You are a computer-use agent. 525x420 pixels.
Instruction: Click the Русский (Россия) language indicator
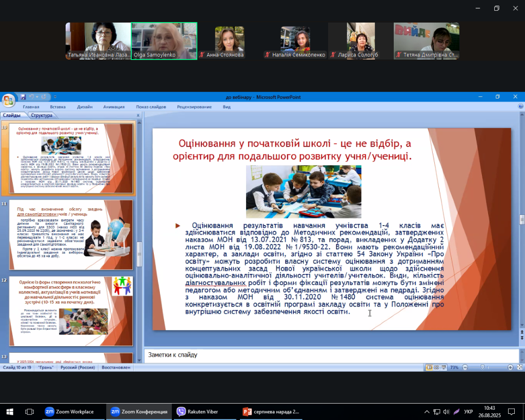[x=78, y=367]
